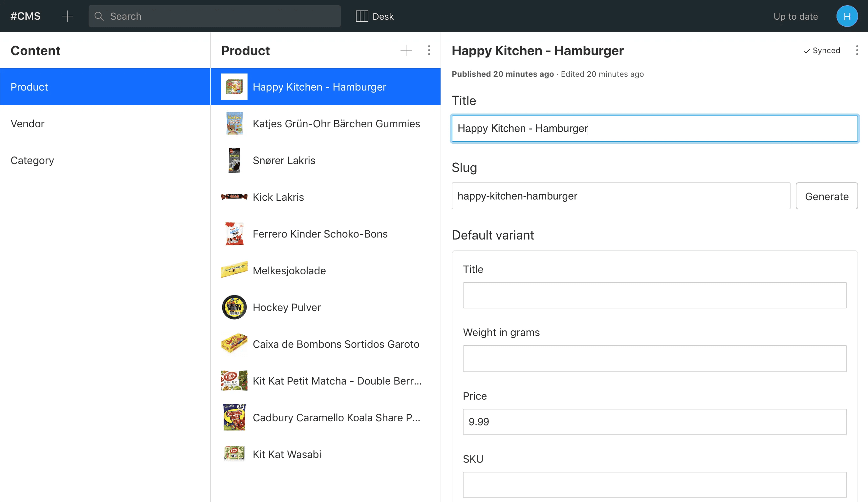The width and height of the screenshot is (868, 502).
Task: Click the plus icon next to #CMS
Action: (67, 16)
